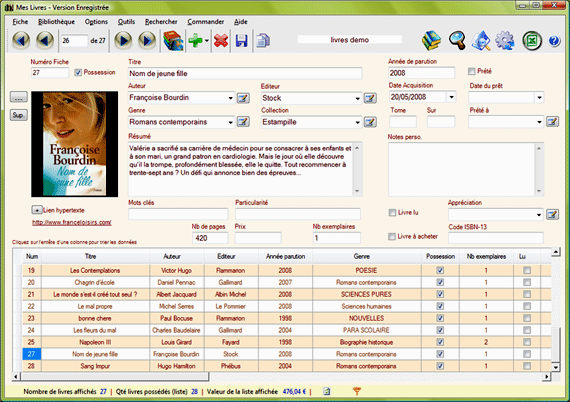Open the Commander menu
The height and width of the screenshot is (402, 570).
(x=206, y=21)
